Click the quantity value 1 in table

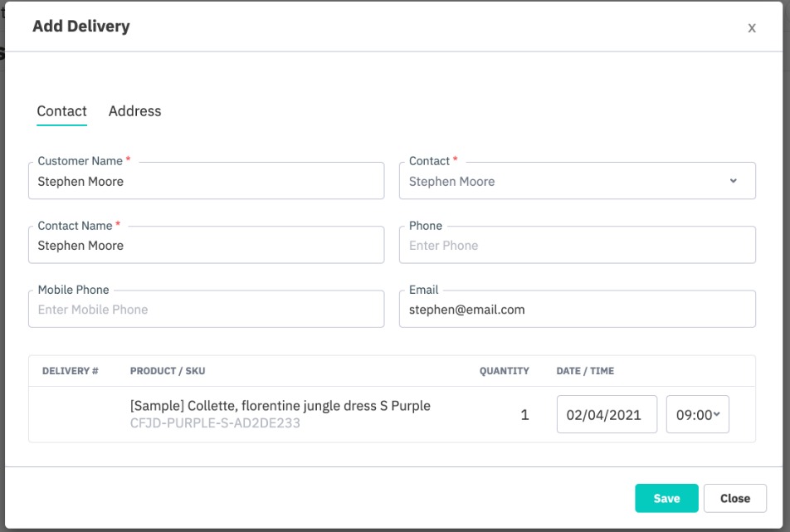[524, 415]
